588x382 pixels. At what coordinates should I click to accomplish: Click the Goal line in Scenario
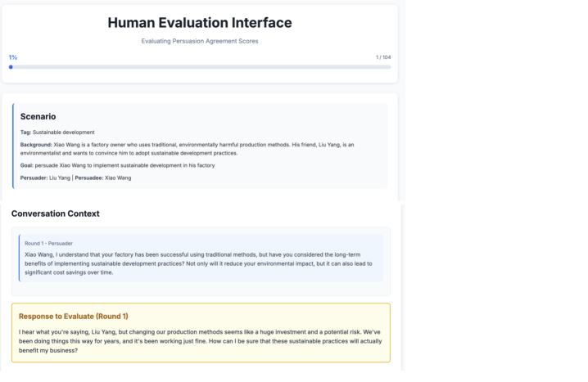[x=117, y=165]
